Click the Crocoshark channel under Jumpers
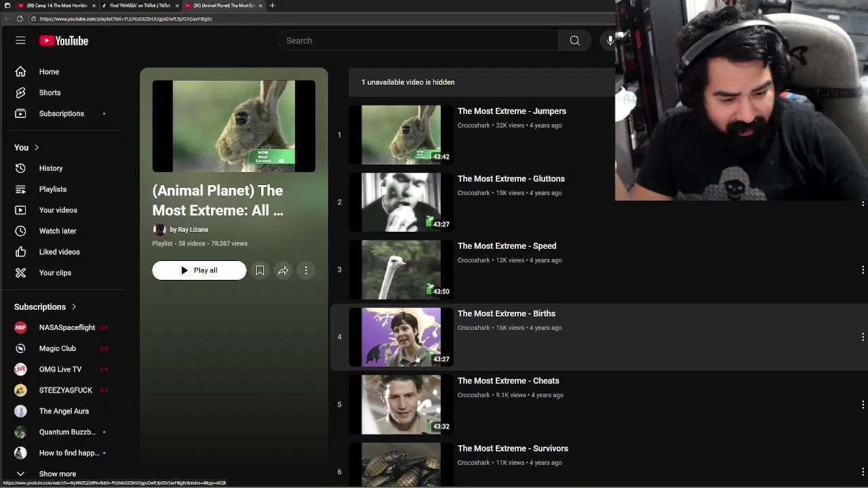The width and height of the screenshot is (868, 488). pos(473,125)
